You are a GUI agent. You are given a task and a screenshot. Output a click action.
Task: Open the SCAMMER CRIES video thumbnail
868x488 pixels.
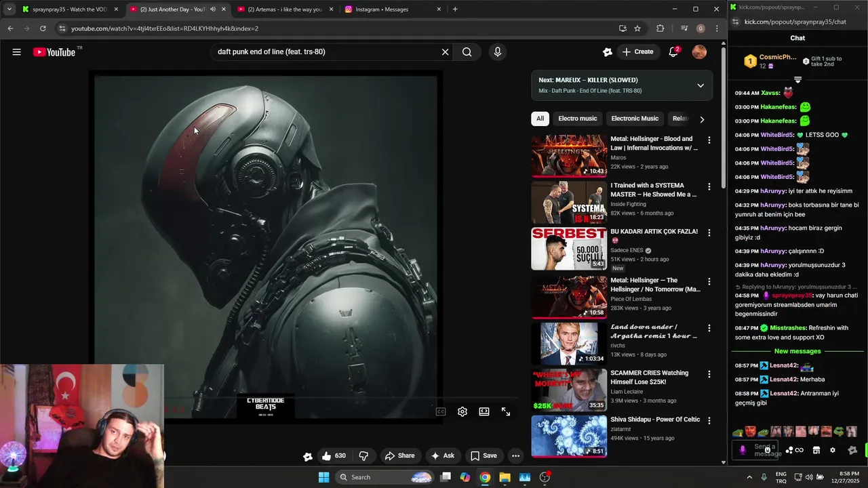[x=569, y=390]
